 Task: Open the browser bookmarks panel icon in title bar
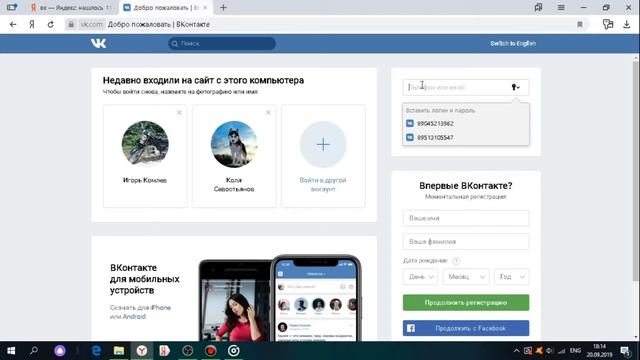(x=538, y=7)
